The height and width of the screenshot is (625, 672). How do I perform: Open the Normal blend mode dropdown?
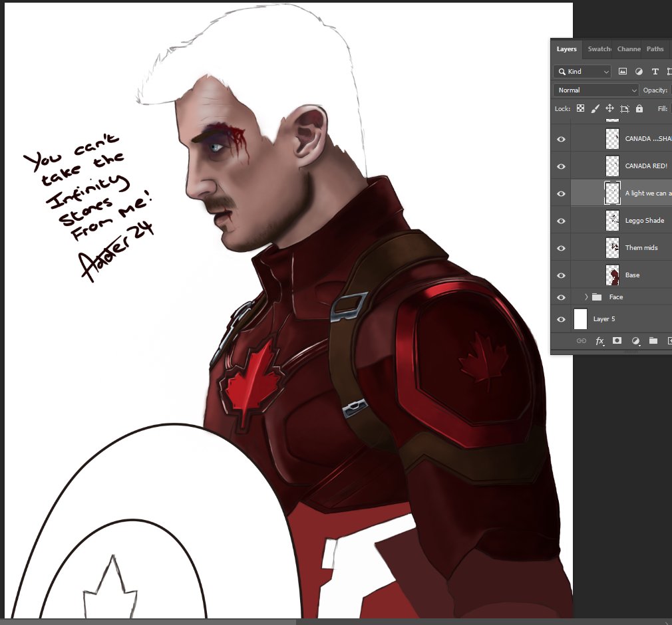[x=596, y=90]
